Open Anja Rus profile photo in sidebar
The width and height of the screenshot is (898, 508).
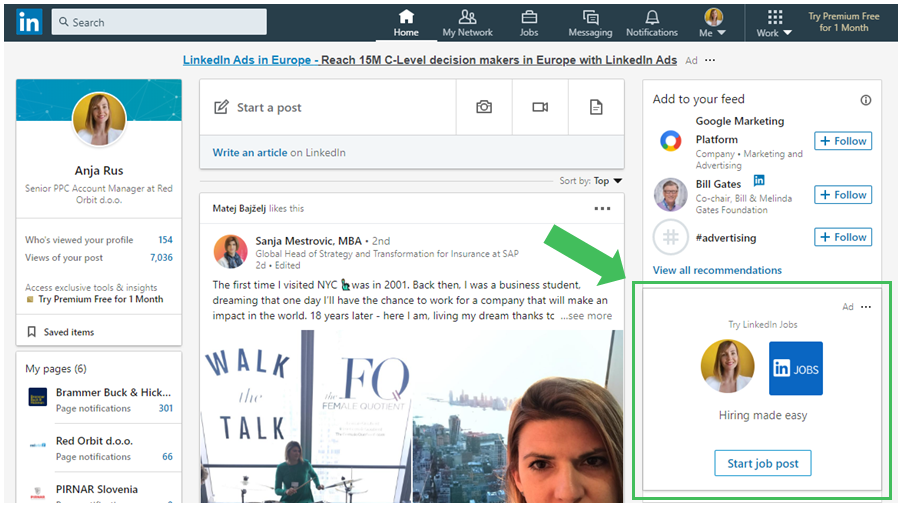tap(99, 119)
